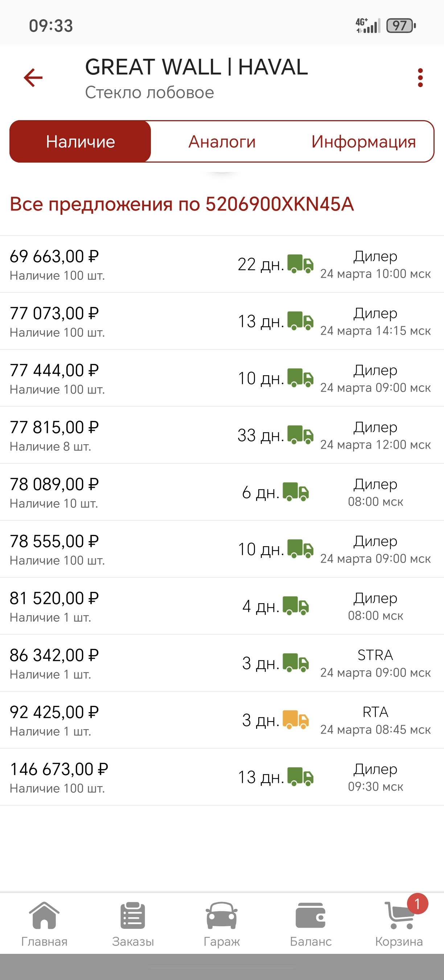Tap the back arrow icon
This screenshot has height=980, width=444.
point(33,78)
